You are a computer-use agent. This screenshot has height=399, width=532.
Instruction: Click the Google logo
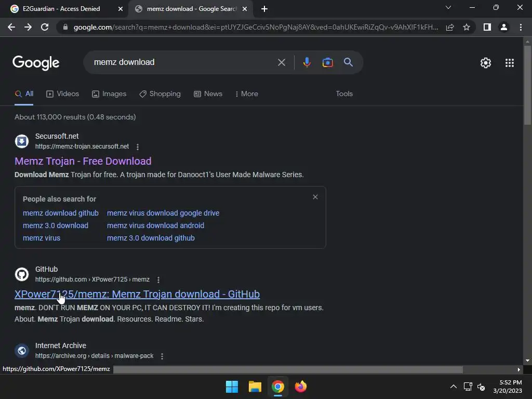[x=36, y=63]
